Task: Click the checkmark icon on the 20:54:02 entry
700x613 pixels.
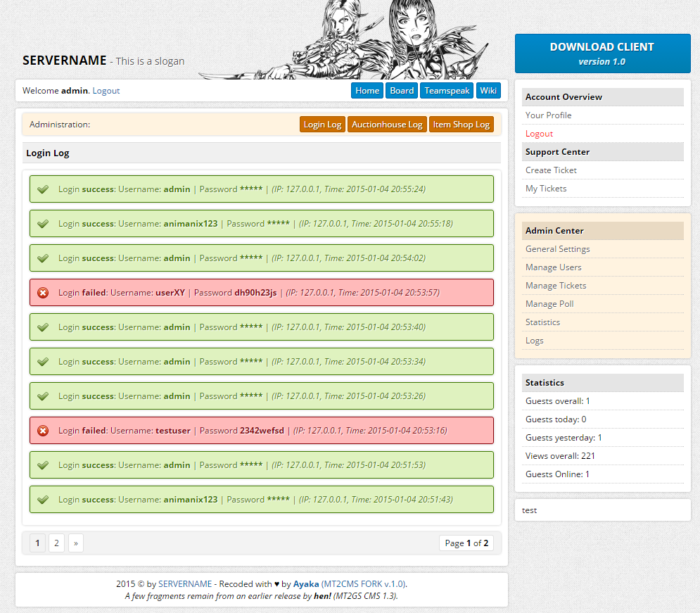Action: [x=43, y=258]
